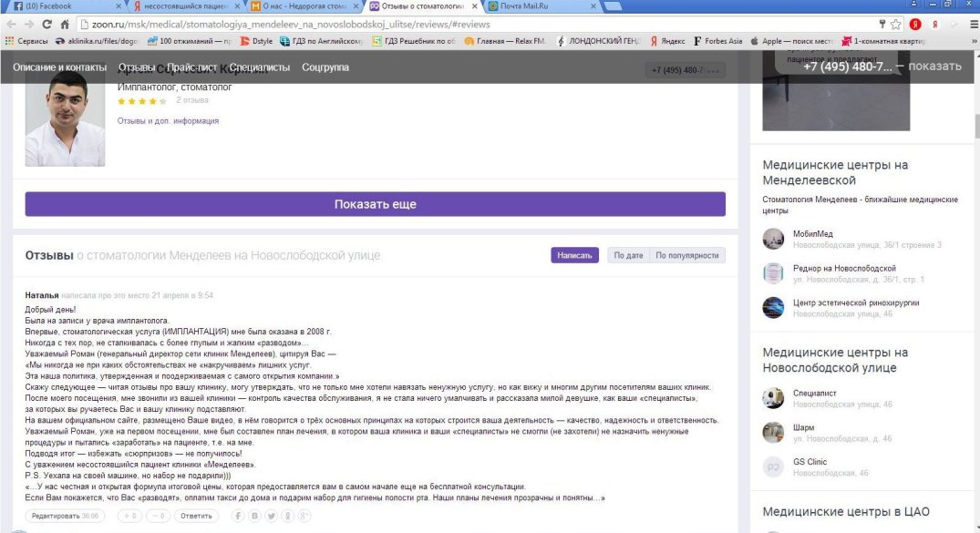Click the Написать review button
This screenshot has height=533, width=980.
click(x=574, y=255)
